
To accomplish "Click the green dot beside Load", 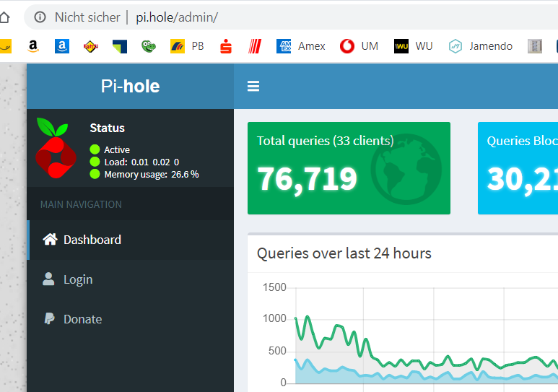I will tap(95, 162).
